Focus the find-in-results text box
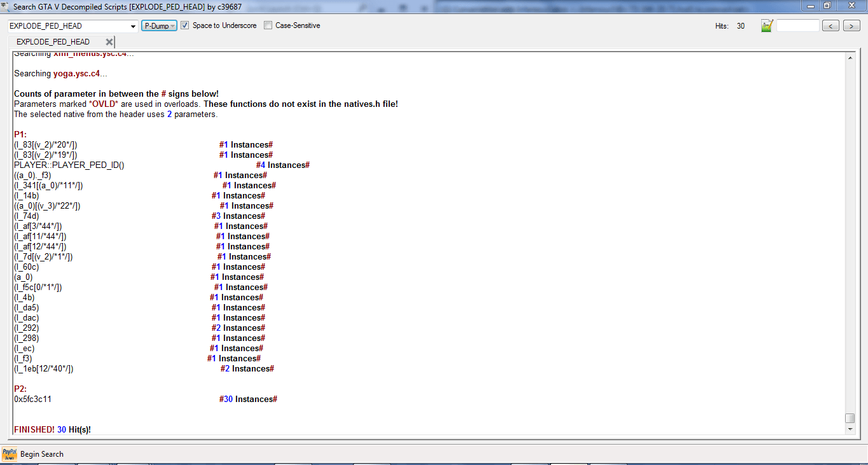The width and height of the screenshot is (868, 465). pos(797,26)
